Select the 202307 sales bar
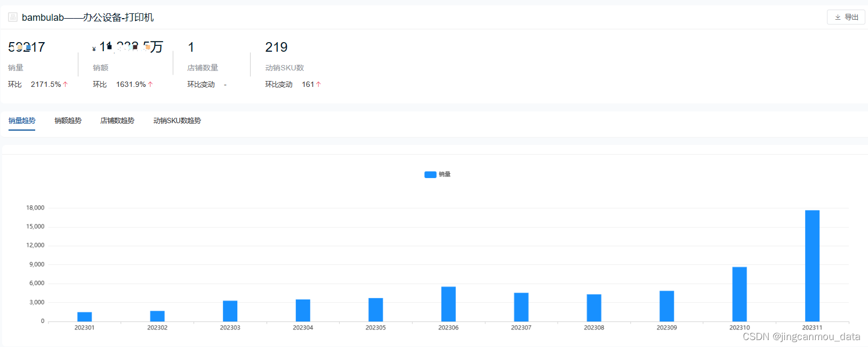 pyautogui.click(x=521, y=307)
